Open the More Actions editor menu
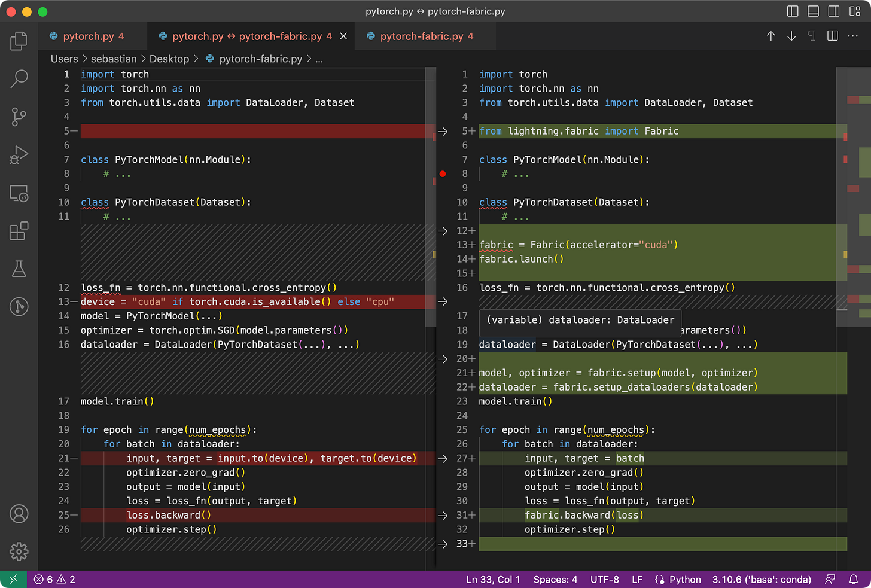Viewport: 871px width, 588px height. tap(852, 36)
